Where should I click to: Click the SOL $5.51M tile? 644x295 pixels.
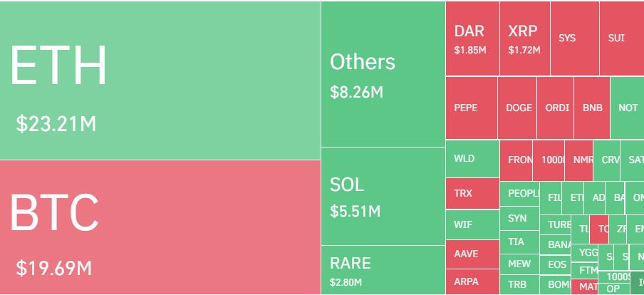pos(383,196)
